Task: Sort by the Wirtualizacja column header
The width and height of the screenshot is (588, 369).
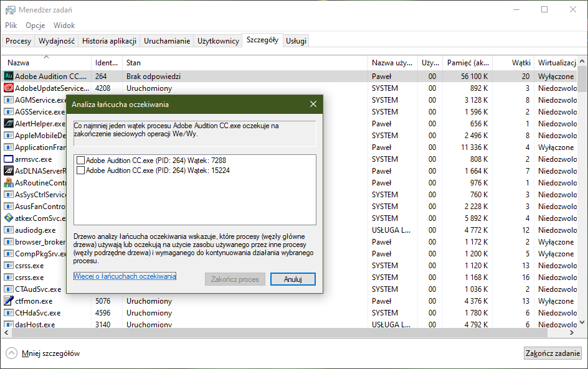Action: point(556,63)
